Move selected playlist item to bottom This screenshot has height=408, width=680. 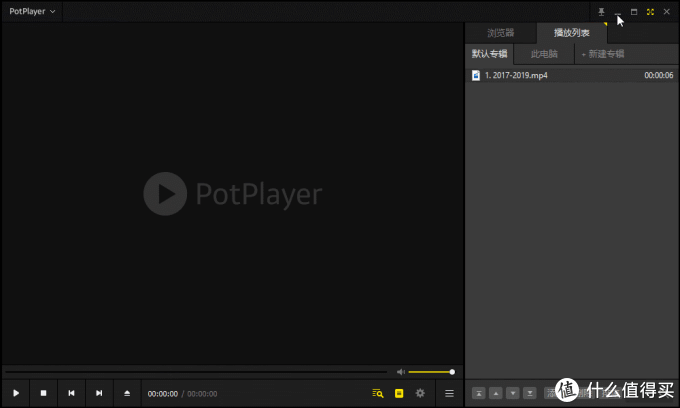pyautogui.click(x=530, y=393)
